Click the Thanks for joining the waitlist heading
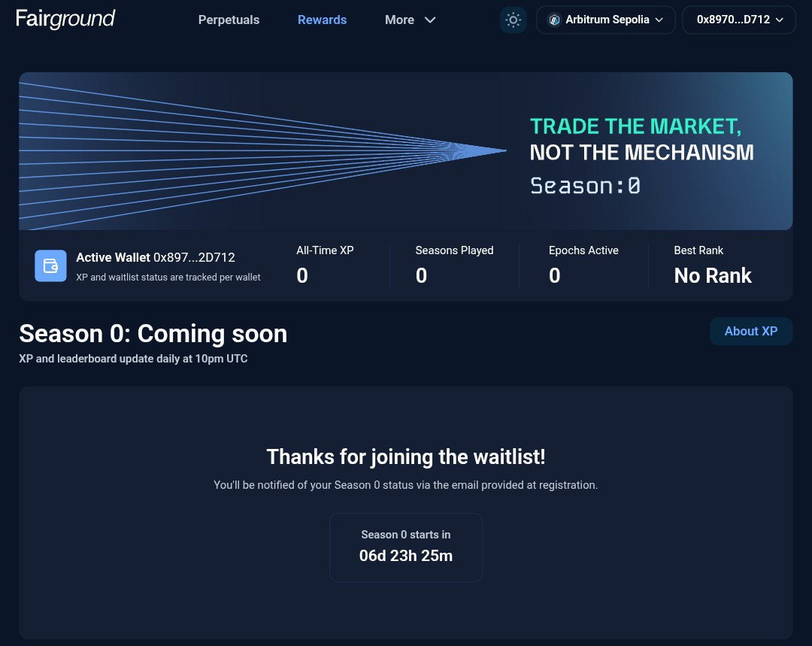812x646 pixels. point(406,457)
